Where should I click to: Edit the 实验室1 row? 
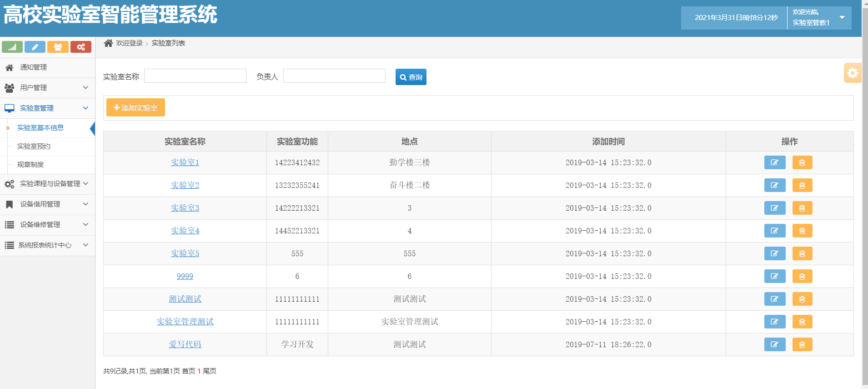tap(775, 162)
